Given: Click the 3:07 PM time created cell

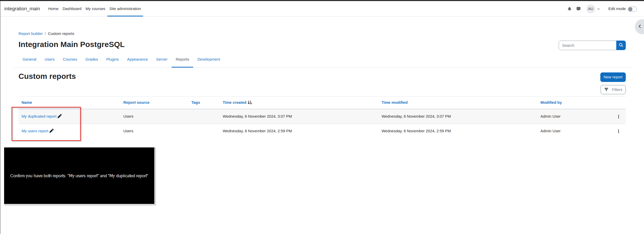Looking at the screenshot, I should tap(257, 116).
